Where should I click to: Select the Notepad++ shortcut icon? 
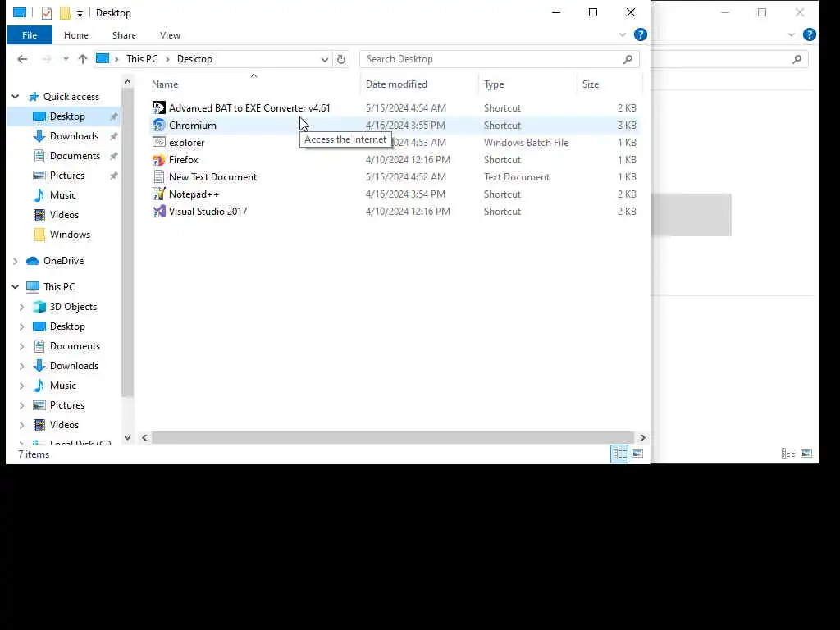(x=158, y=194)
